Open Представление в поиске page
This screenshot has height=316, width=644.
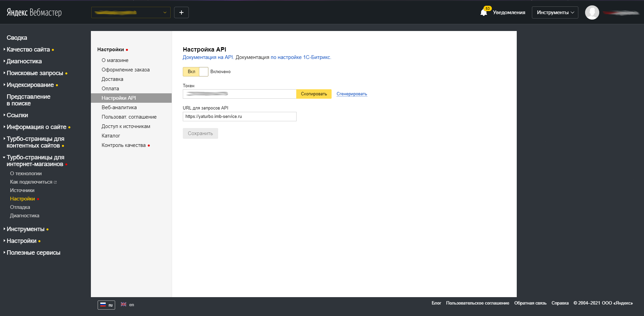tap(29, 100)
